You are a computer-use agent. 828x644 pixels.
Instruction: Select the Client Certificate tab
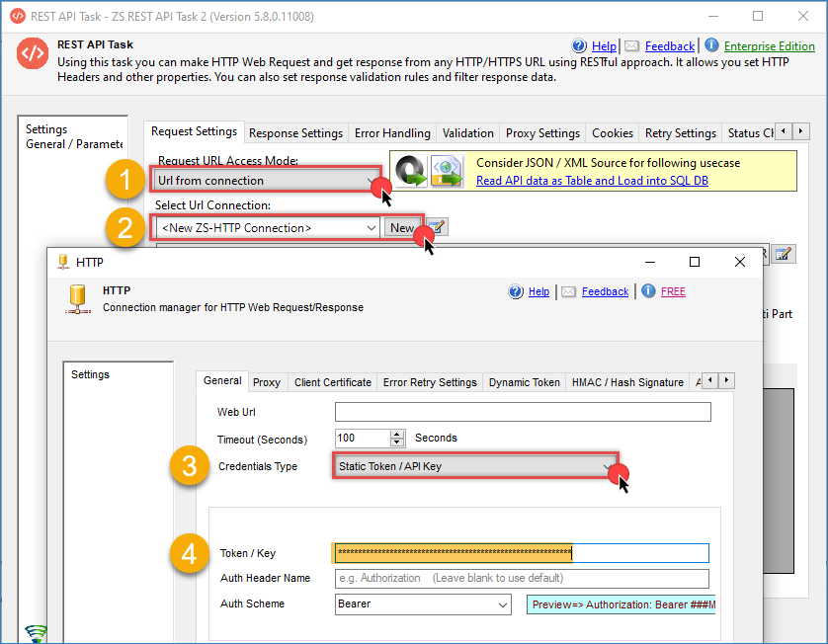click(333, 382)
